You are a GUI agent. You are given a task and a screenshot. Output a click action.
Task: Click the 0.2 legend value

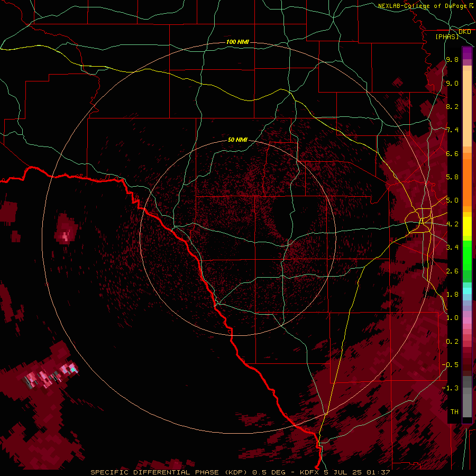pos(452,342)
